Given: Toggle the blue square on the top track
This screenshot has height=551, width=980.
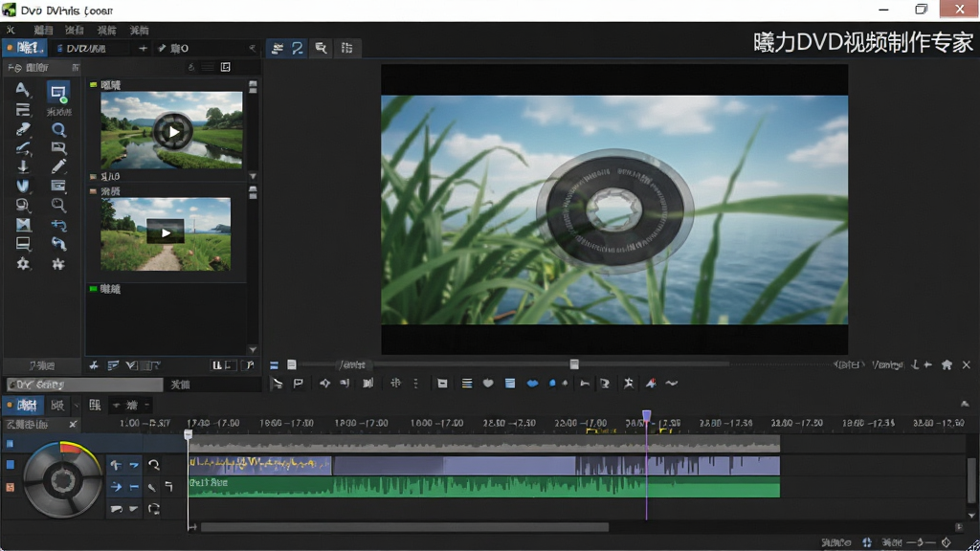Looking at the screenshot, I should coord(10,444).
